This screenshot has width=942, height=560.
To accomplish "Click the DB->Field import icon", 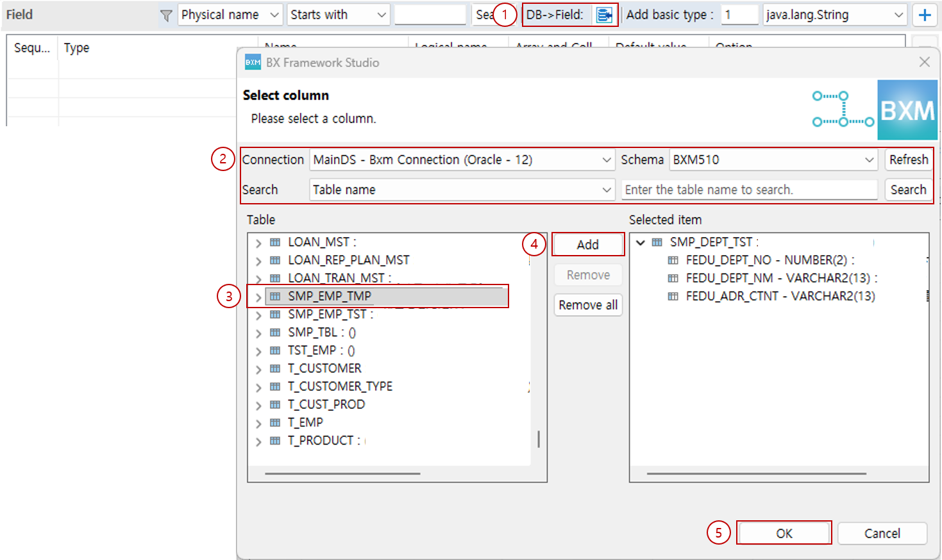I will (603, 15).
